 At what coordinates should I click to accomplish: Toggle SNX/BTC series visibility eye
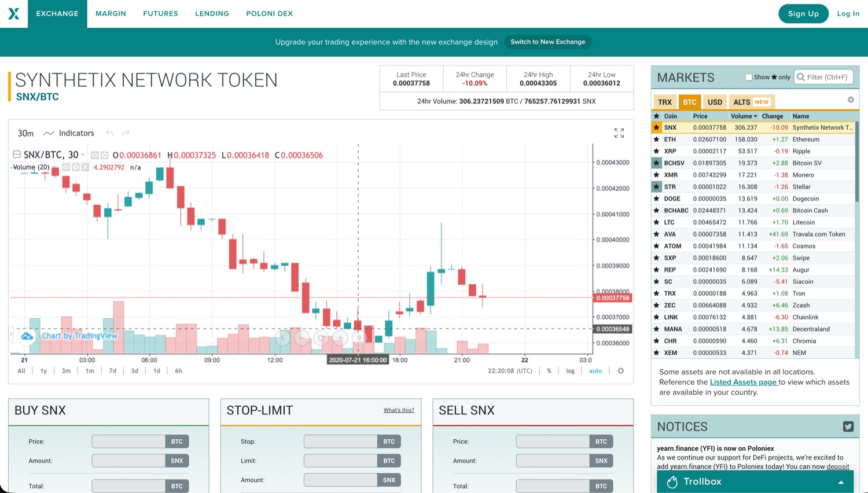click(94, 155)
